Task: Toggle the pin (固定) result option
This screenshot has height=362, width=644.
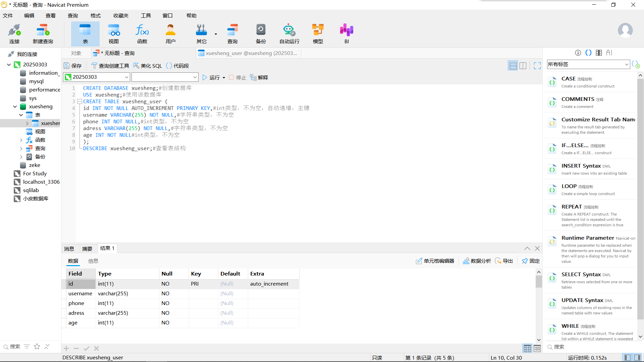Action: click(x=531, y=261)
